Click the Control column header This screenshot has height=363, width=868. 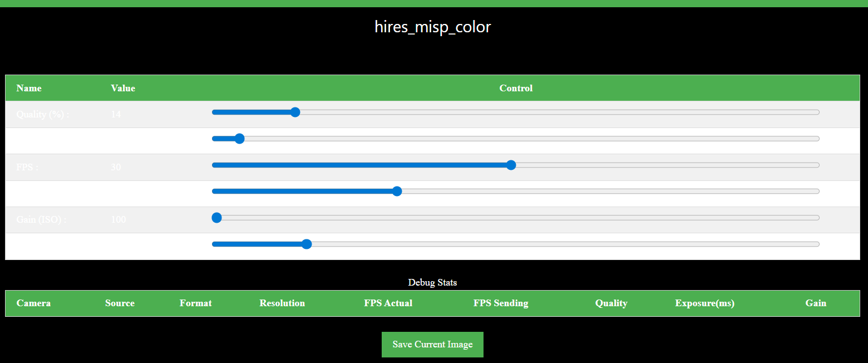(x=516, y=88)
